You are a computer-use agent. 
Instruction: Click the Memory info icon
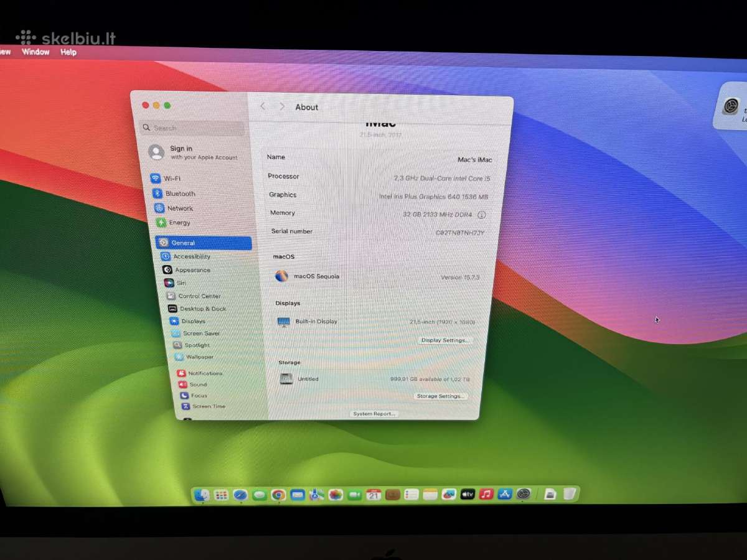(x=481, y=215)
